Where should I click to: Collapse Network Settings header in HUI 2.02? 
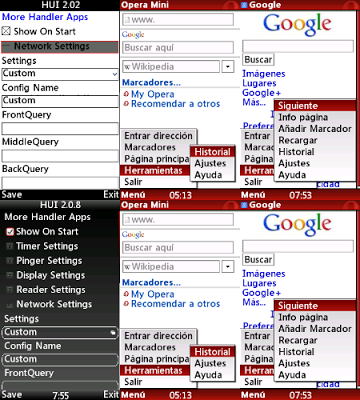[x=60, y=47]
